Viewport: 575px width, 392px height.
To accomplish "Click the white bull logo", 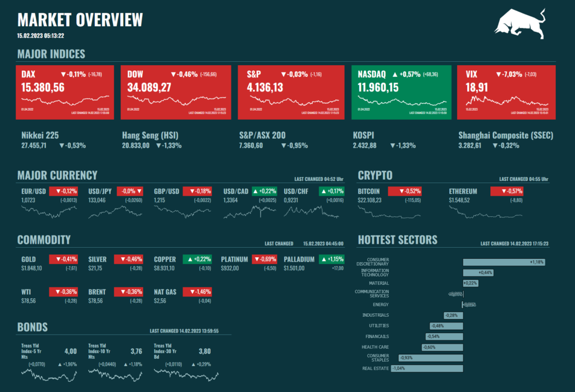I will pos(520,24).
